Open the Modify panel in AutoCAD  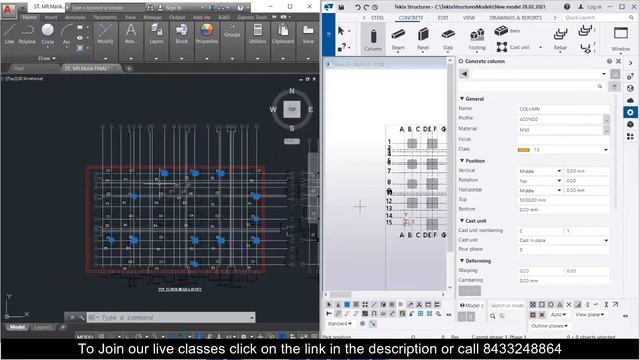point(105,34)
